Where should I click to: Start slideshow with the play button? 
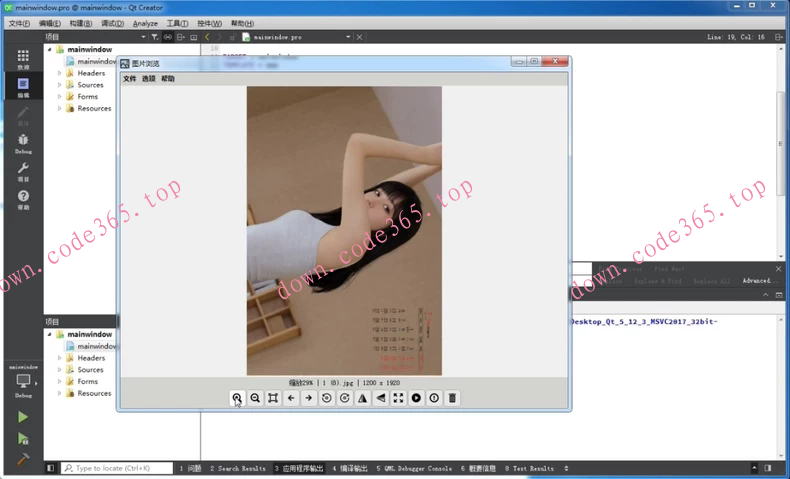coord(416,398)
